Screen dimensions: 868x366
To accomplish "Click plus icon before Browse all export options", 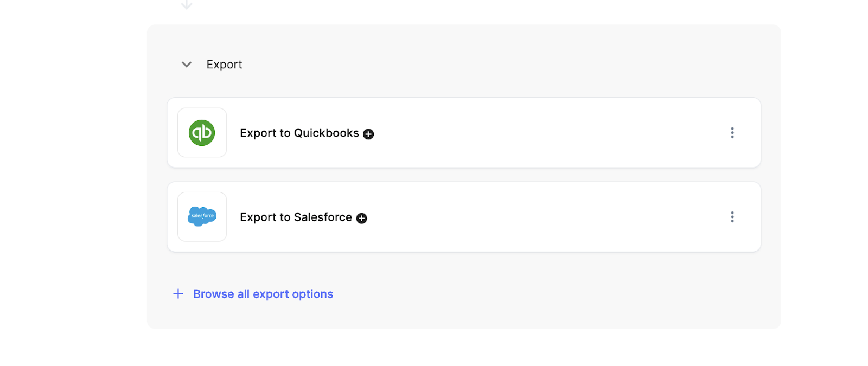I will (178, 294).
